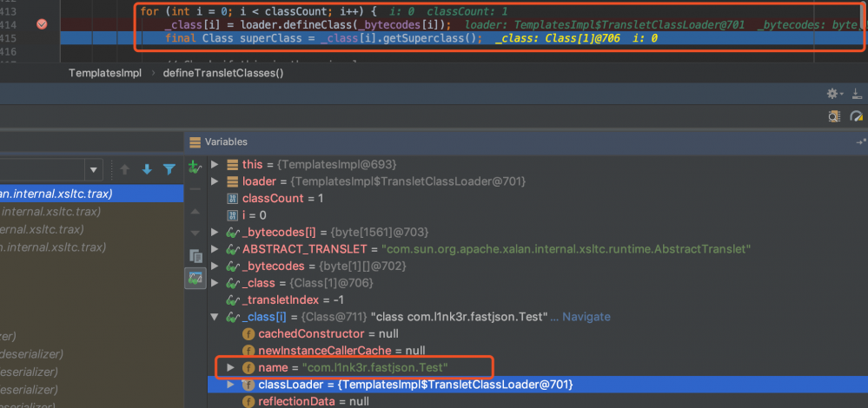868x408 pixels.
Task: Select the cachedConstructor = null field
Action: 537,334
